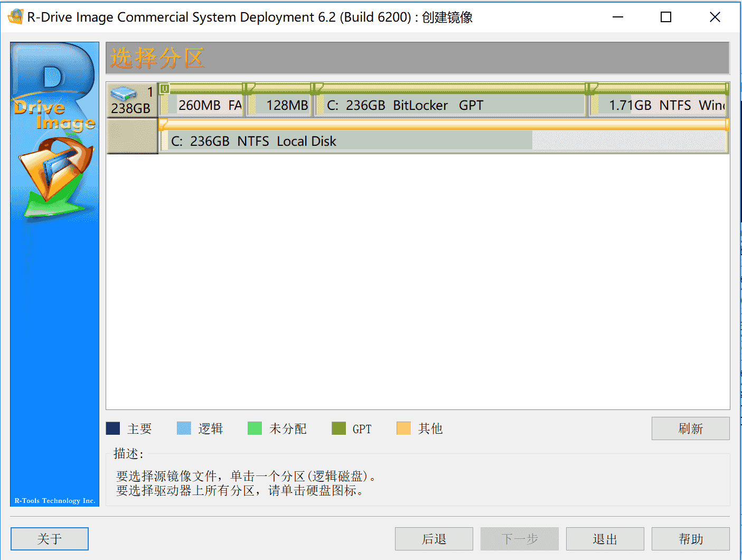
Task: Click the 其他 orange legend swatch
Action: click(403, 428)
